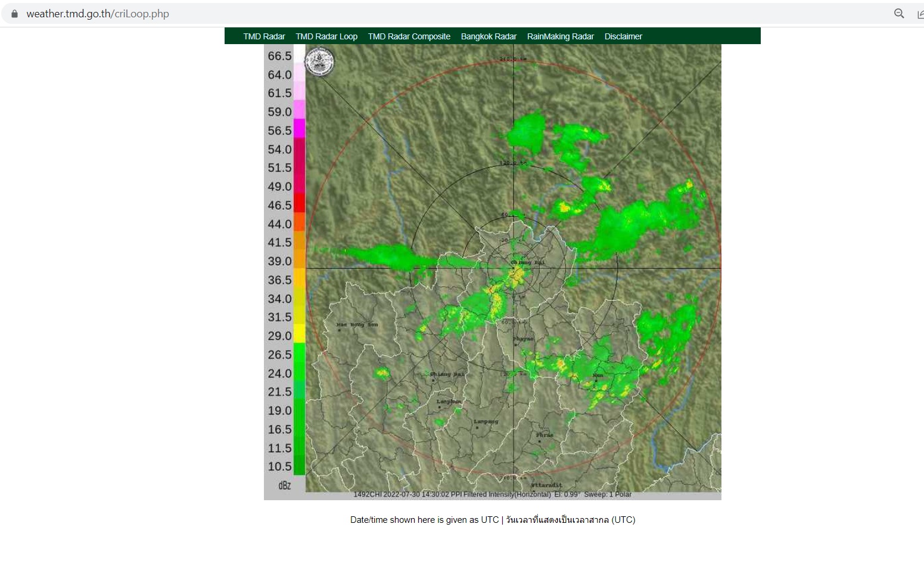Click the 41.5 value on dBZ scale

[279, 243]
